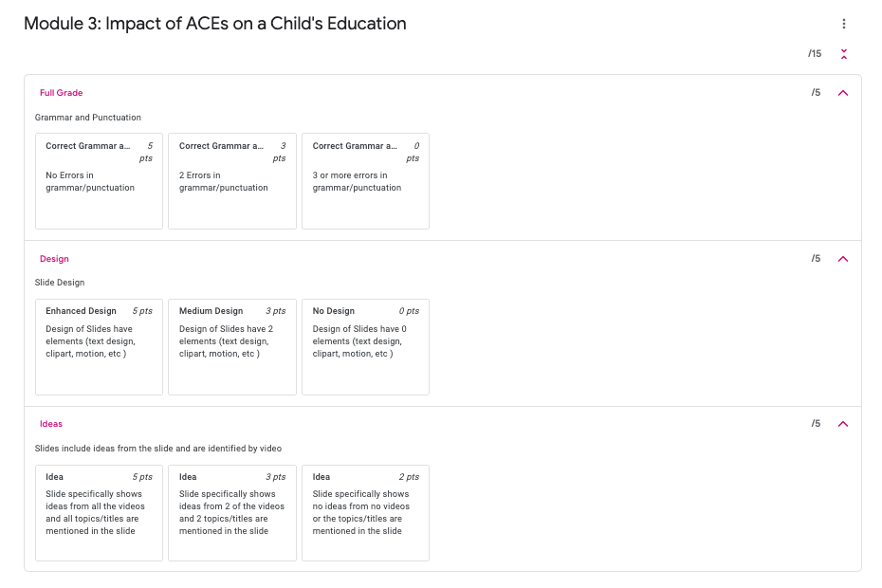Select the 5 pts No Errors grammar level

click(x=99, y=181)
